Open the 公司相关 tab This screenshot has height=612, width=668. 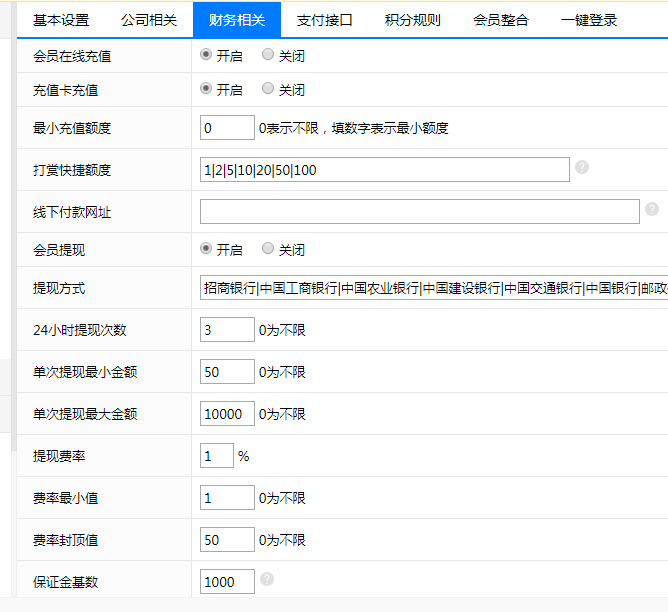click(149, 20)
